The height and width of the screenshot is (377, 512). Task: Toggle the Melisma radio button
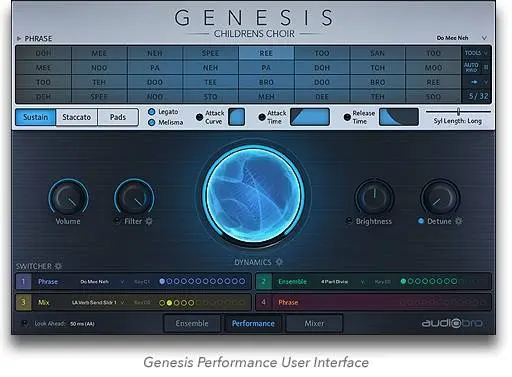[151, 122]
